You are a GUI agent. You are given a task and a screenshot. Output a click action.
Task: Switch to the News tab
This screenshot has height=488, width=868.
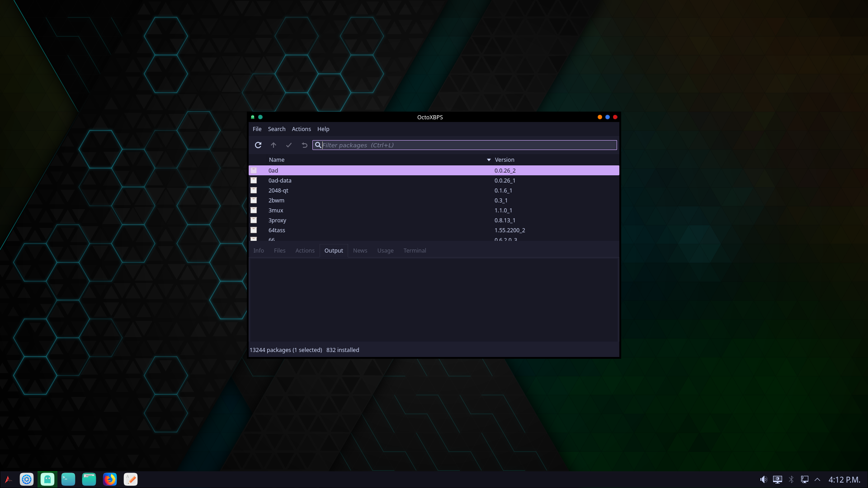[360, 251]
